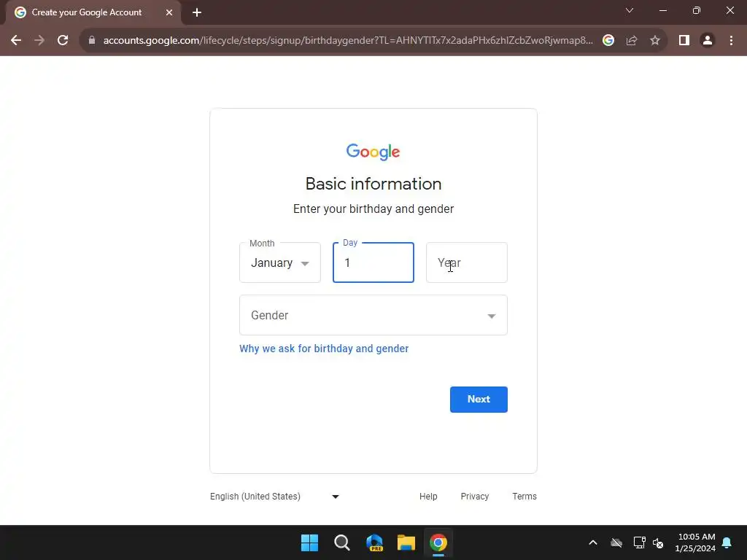Open the Terms footer link

point(525,496)
